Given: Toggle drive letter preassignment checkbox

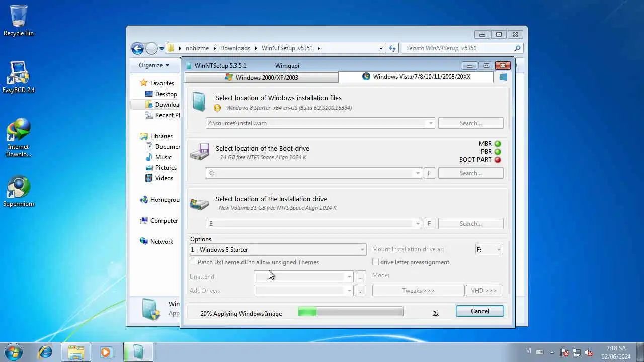Looking at the screenshot, I should [375, 262].
